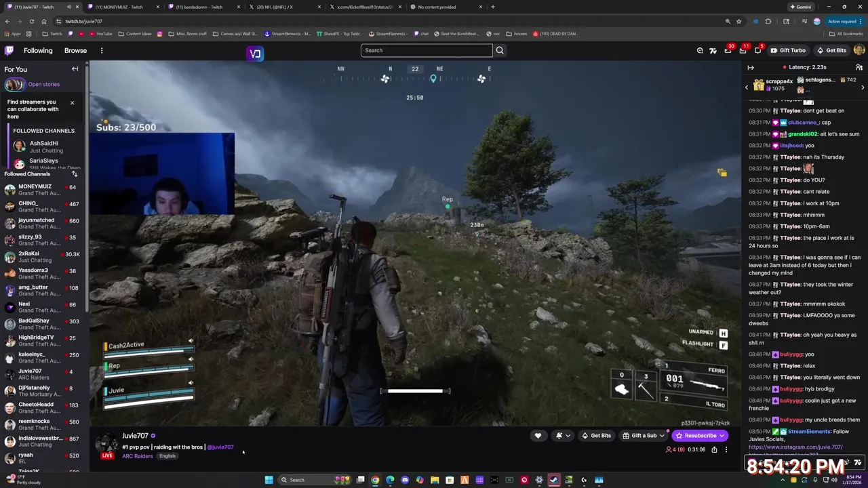Open the chat community users icon
This screenshot has height=488, width=868.
pyautogui.click(x=859, y=67)
